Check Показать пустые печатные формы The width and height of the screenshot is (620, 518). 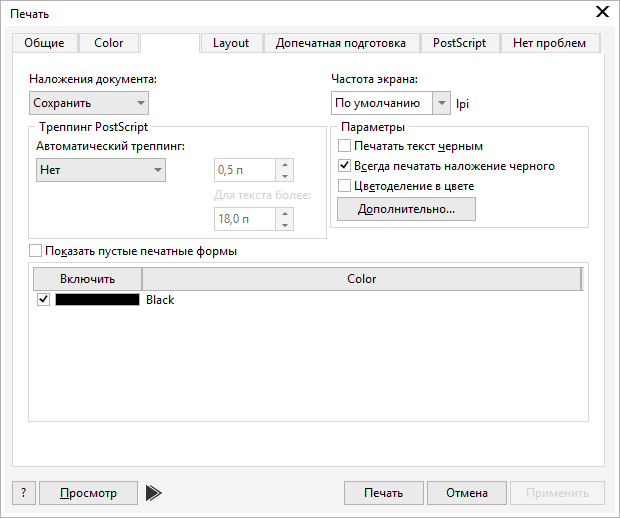pyautogui.click(x=35, y=250)
